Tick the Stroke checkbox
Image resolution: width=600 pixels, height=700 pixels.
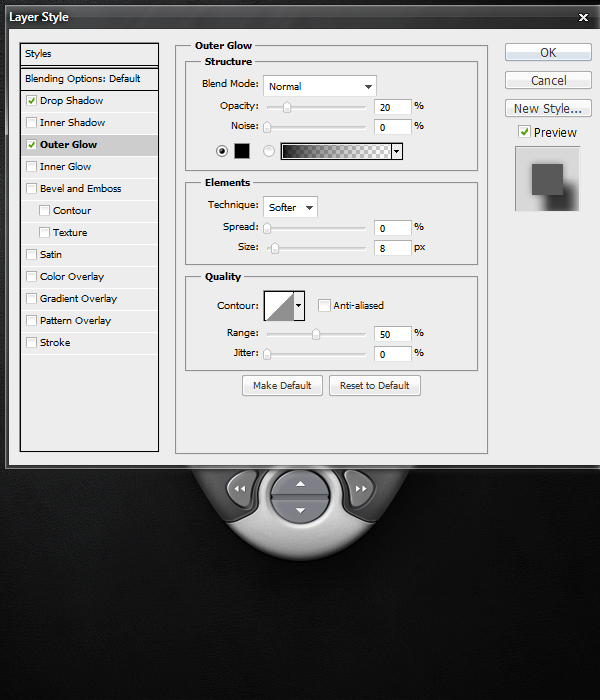coord(31,342)
